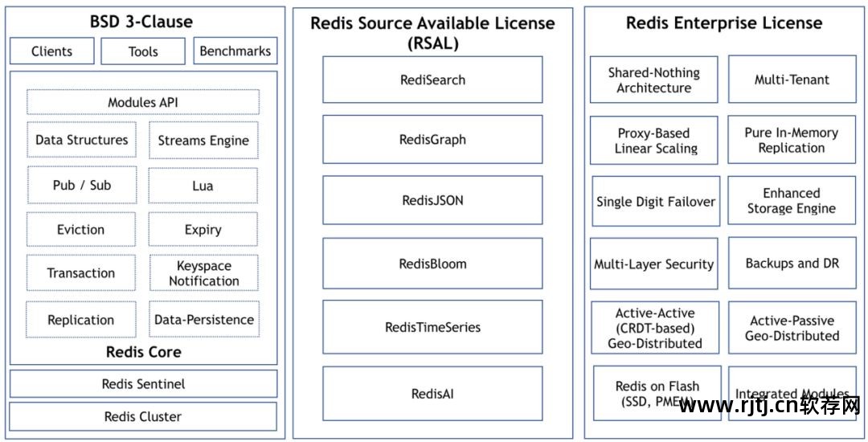Select the RedisTimeSeries box

pyautogui.click(x=432, y=327)
